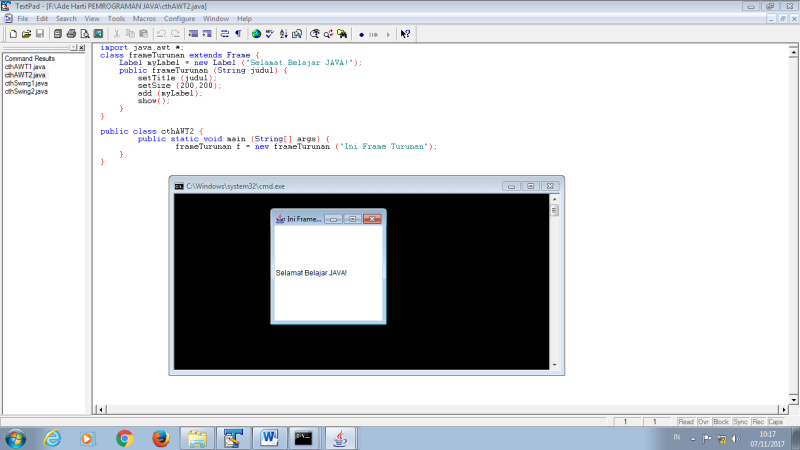Create a new document with toolbar icon
Viewport: 800px width, 450px height.
pyautogui.click(x=13, y=34)
